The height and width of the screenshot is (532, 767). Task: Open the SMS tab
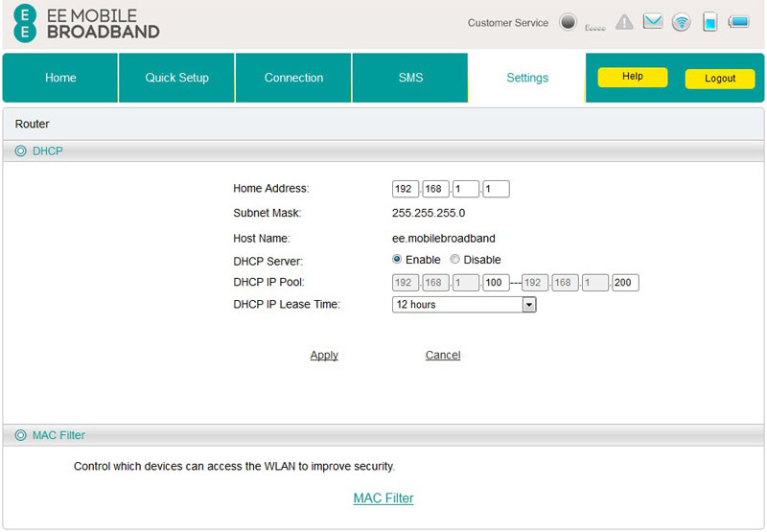(410, 78)
